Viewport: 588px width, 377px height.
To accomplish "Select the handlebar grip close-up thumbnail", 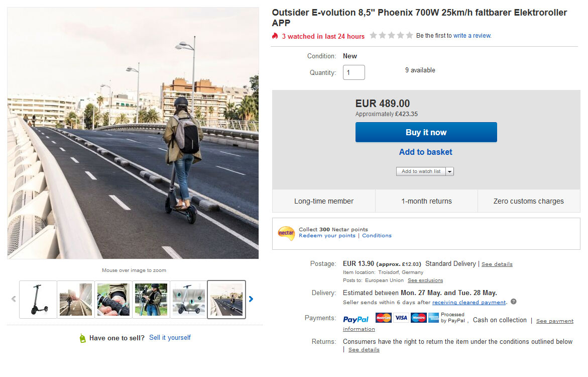I will coord(113,300).
